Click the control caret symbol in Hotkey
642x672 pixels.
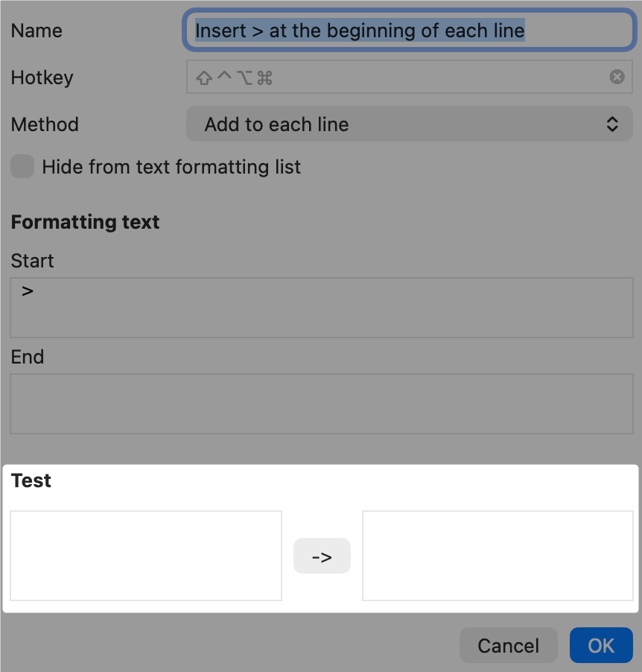pos(225,75)
